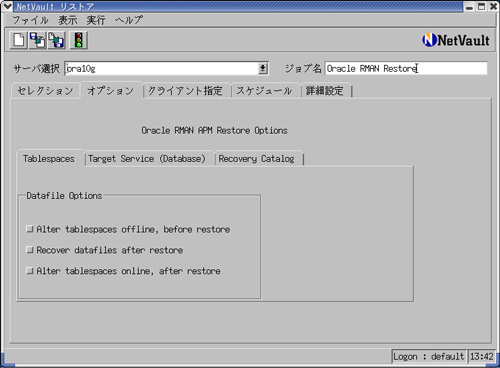
Task: Click the third toolbar icon with floppy disk
Action: (x=57, y=40)
